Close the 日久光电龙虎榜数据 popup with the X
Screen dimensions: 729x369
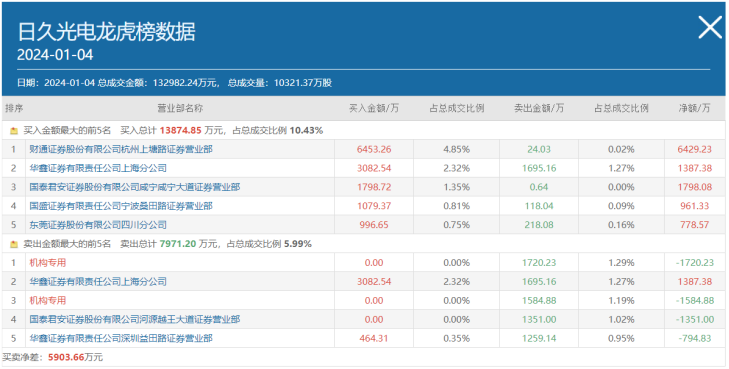click(x=710, y=27)
